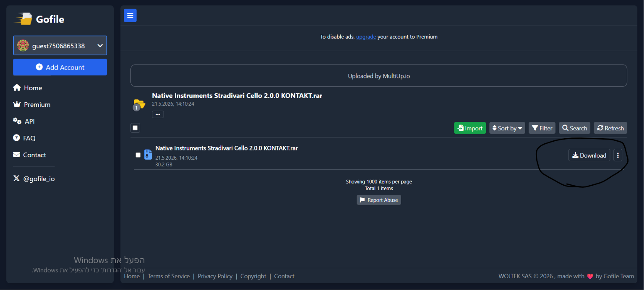Toggle the blue hamburger sidebar button
Screen dimensions: 644x290
pyautogui.click(x=130, y=16)
